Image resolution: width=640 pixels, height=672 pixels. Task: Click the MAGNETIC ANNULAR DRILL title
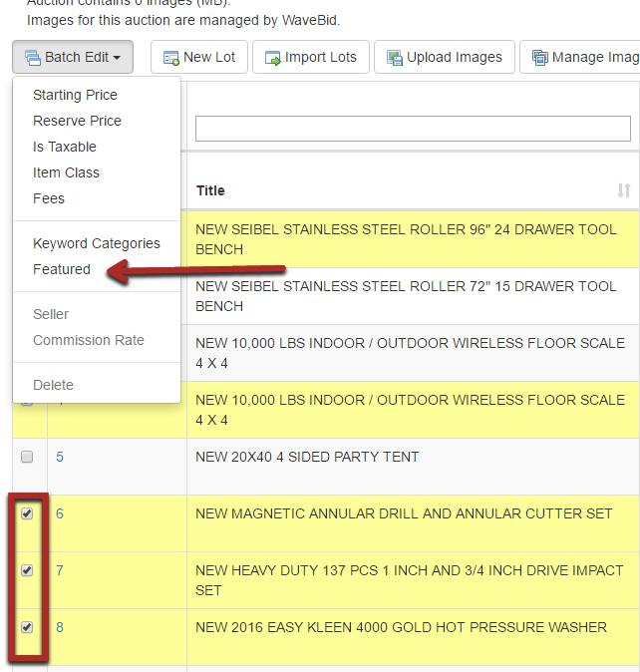tap(404, 513)
